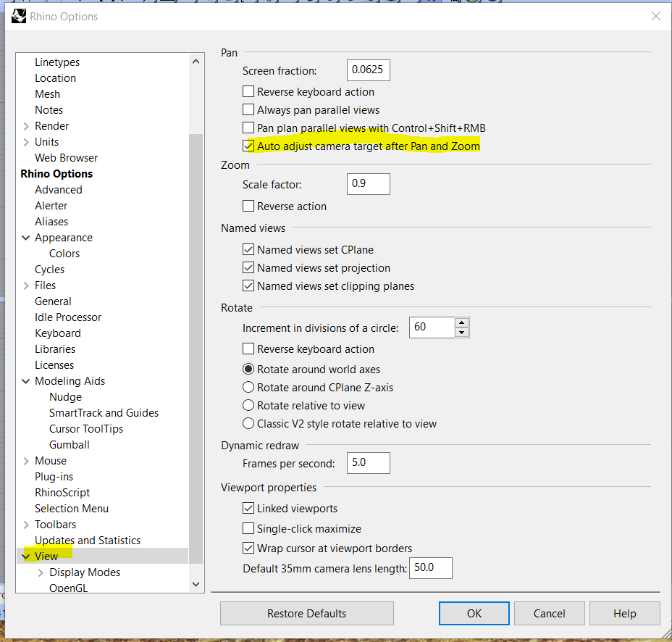The height and width of the screenshot is (642, 672).
Task: Select Nudge under Modeling Aids
Action: click(x=65, y=396)
